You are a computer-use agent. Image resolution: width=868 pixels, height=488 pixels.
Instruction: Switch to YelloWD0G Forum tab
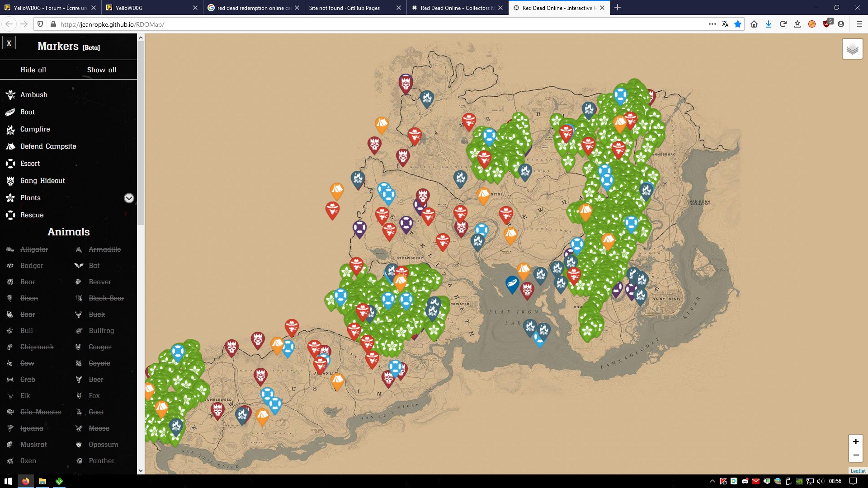(50, 8)
